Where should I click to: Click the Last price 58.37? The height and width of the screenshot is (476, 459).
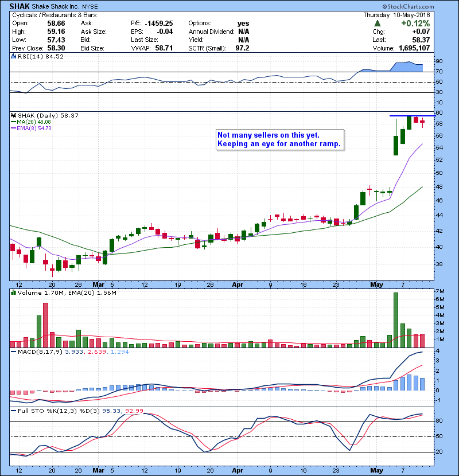[421, 40]
